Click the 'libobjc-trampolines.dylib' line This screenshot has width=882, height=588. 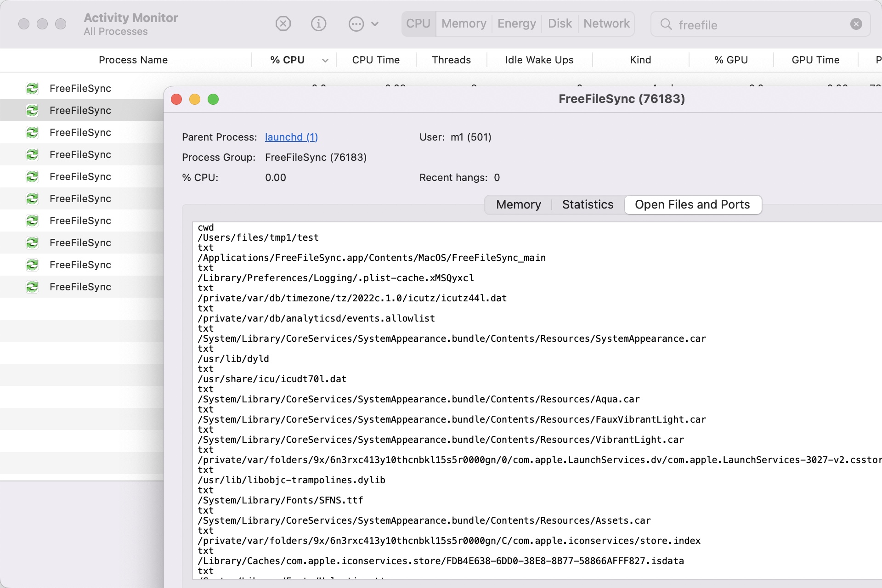click(292, 480)
